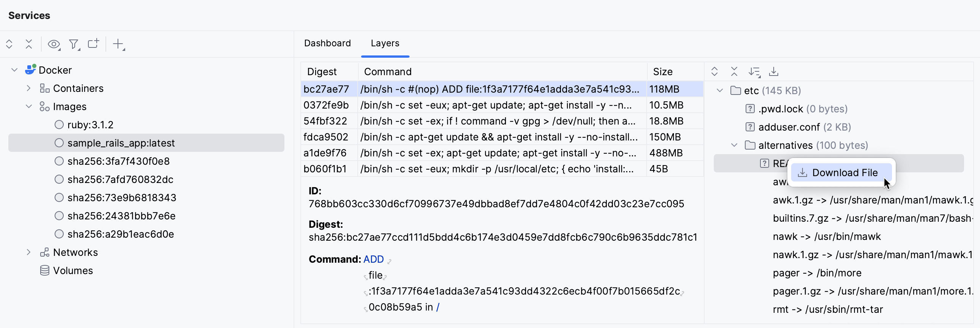
Task: Select the sha256:24381bbb7e6e image
Action: [121, 216]
